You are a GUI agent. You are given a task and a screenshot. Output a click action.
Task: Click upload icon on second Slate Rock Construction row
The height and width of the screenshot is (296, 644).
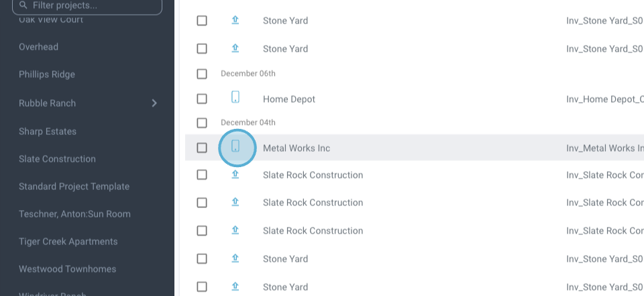tap(235, 202)
